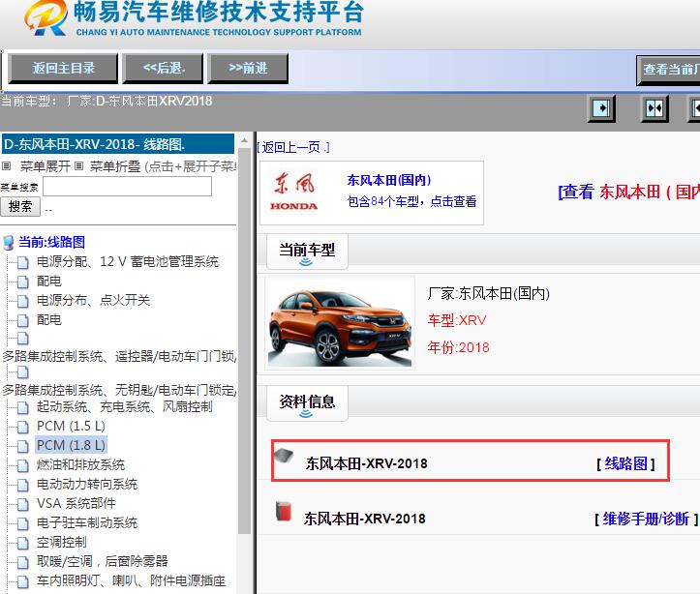Image resolution: width=700 pixels, height=594 pixels.
Task: Click the D-东风本田-XRV-2018- 线路图 panel header
Action: (118, 144)
